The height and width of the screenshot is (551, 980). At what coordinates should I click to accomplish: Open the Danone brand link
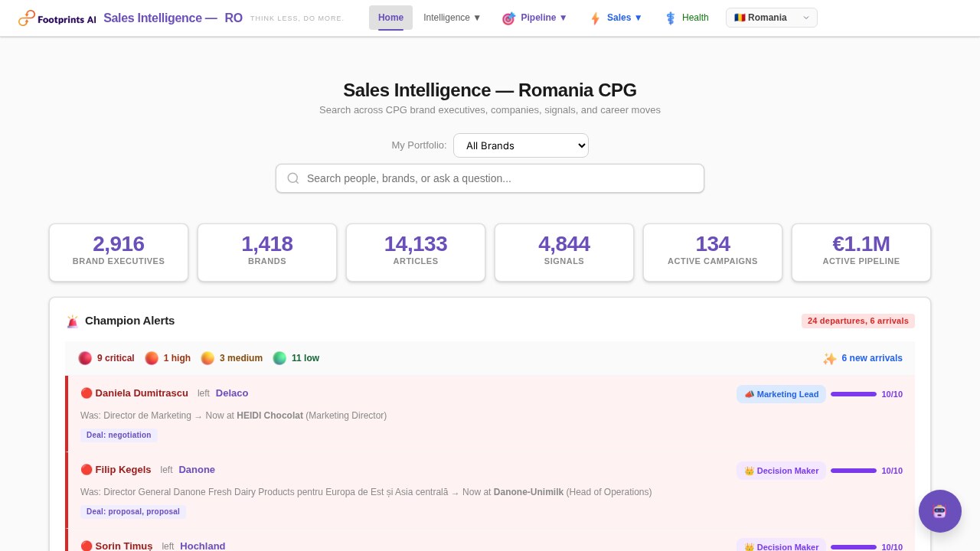(x=197, y=470)
